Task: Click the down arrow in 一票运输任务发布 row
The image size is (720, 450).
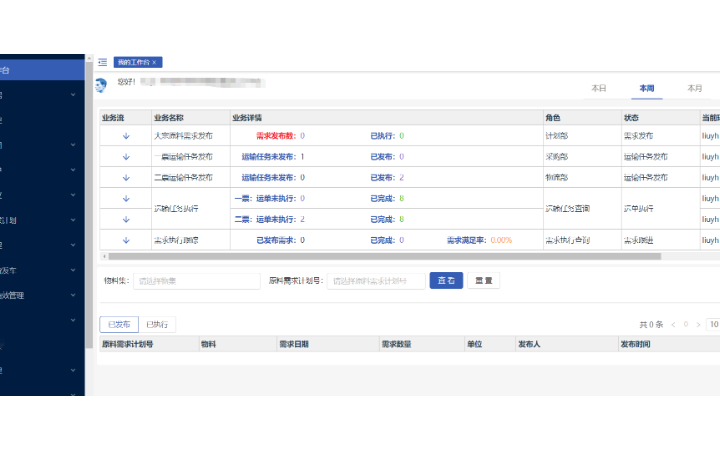Action: tap(126, 157)
